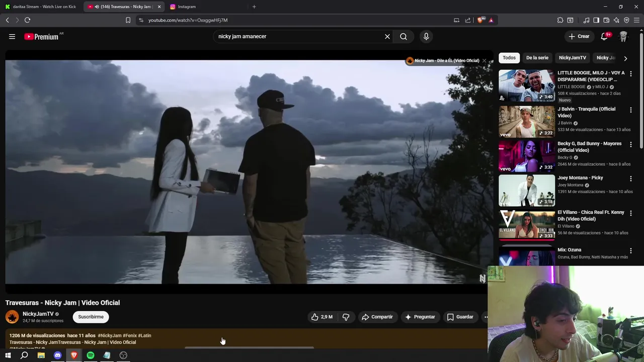This screenshot has height=362, width=644.
Task: Select the Todos filter chip
Action: click(x=509, y=58)
